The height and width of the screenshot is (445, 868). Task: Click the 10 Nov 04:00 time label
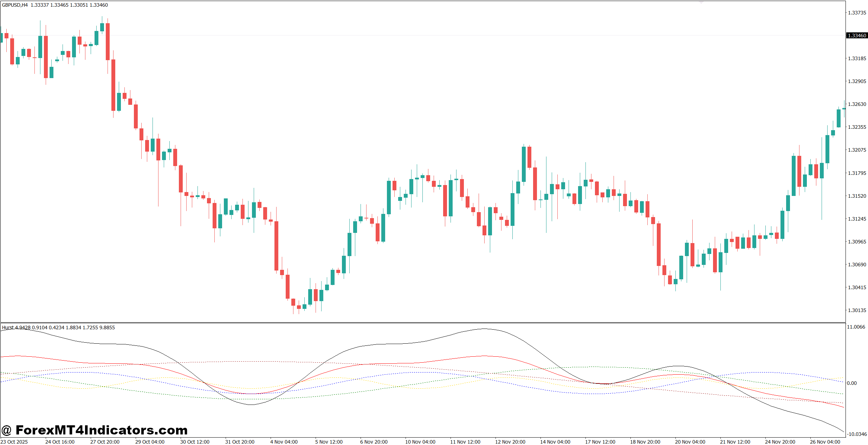tap(420, 442)
